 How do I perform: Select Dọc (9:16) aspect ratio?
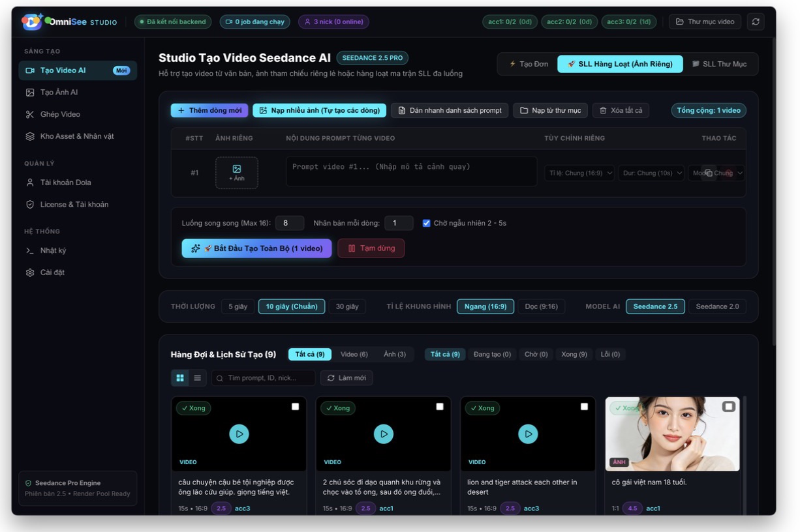point(542,306)
